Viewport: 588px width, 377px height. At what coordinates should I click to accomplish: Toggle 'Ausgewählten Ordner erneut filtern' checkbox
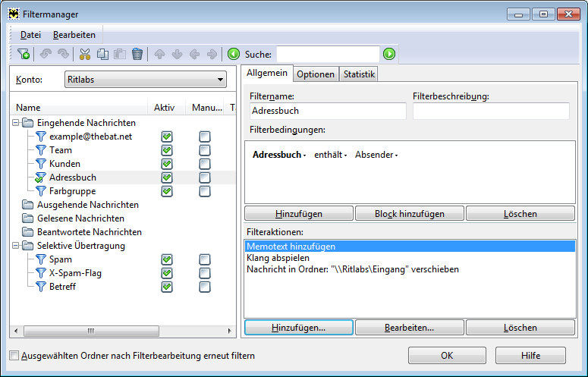[14, 355]
